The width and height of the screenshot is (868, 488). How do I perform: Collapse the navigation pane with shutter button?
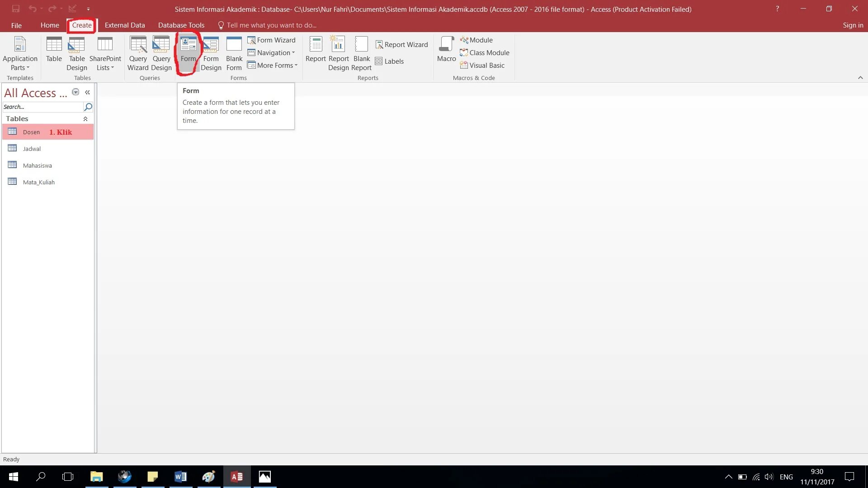tap(87, 93)
